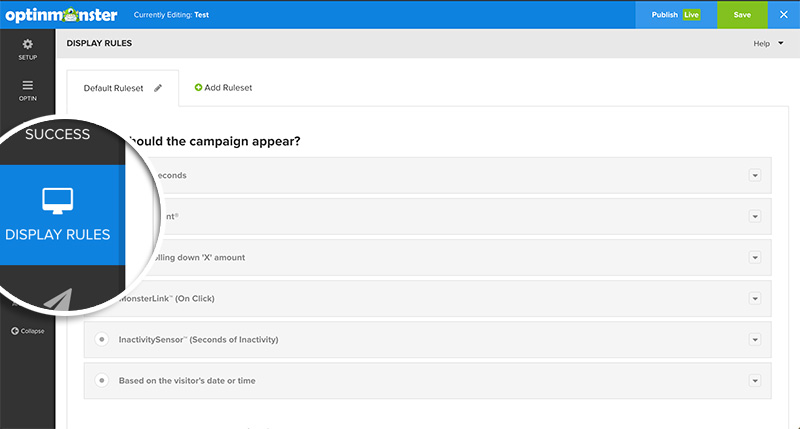Expand the seconds rule dropdown arrow
This screenshot has height=429, width=800.
point(755,175)
